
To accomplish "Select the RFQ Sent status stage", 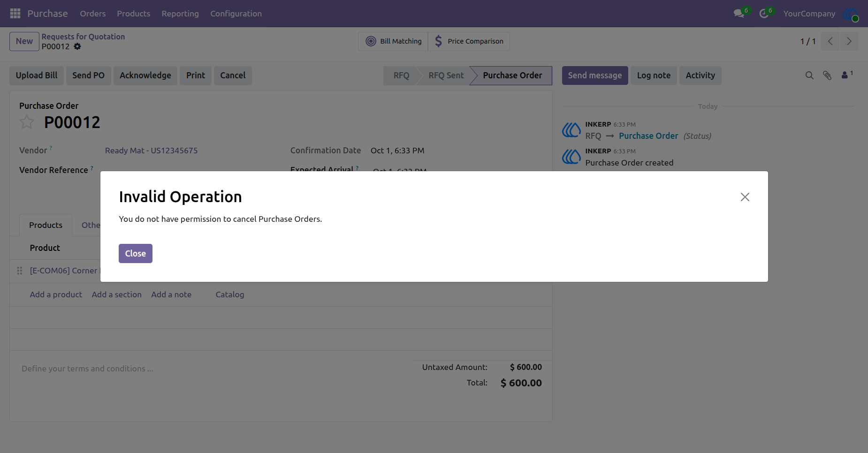I will click(x=446, y=75).
